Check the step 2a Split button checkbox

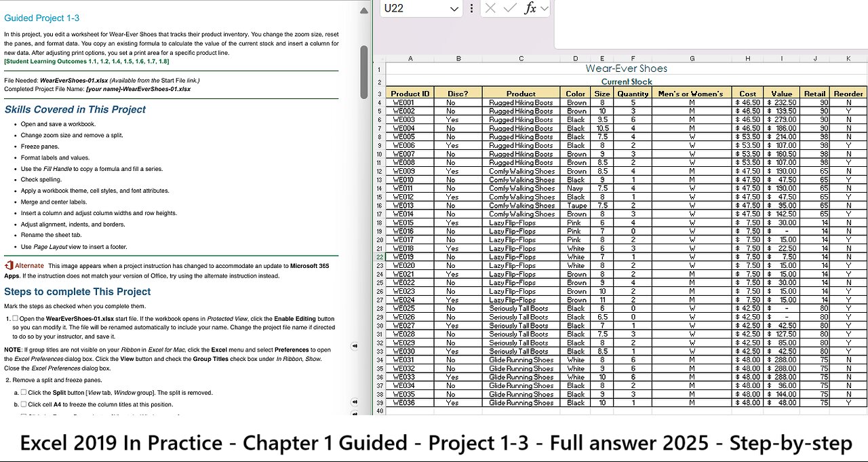coord(24,392)
